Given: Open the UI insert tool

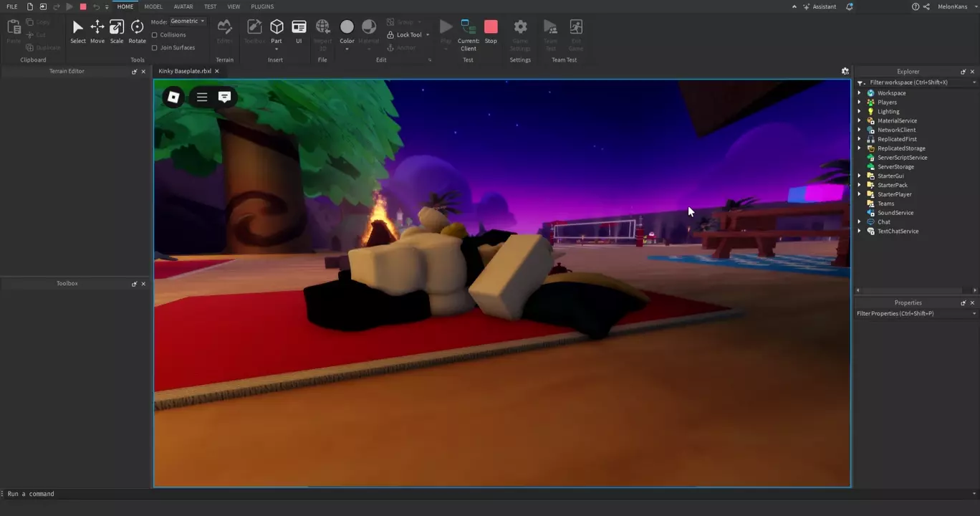Looking at the screenshot, I should pos(299,32).
